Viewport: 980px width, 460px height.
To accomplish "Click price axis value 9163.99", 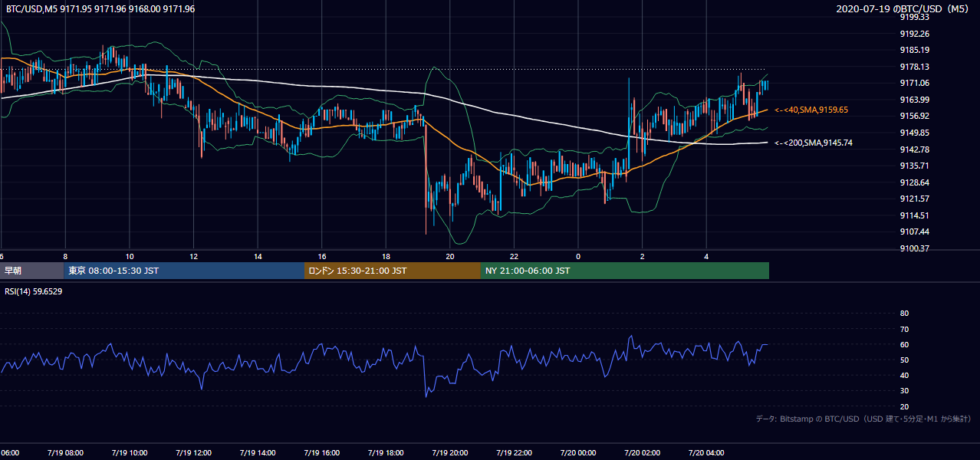I will tap(914, 100).
